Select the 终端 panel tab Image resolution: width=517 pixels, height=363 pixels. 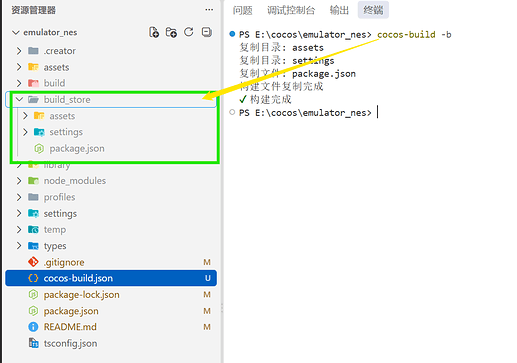pos(373,10)
